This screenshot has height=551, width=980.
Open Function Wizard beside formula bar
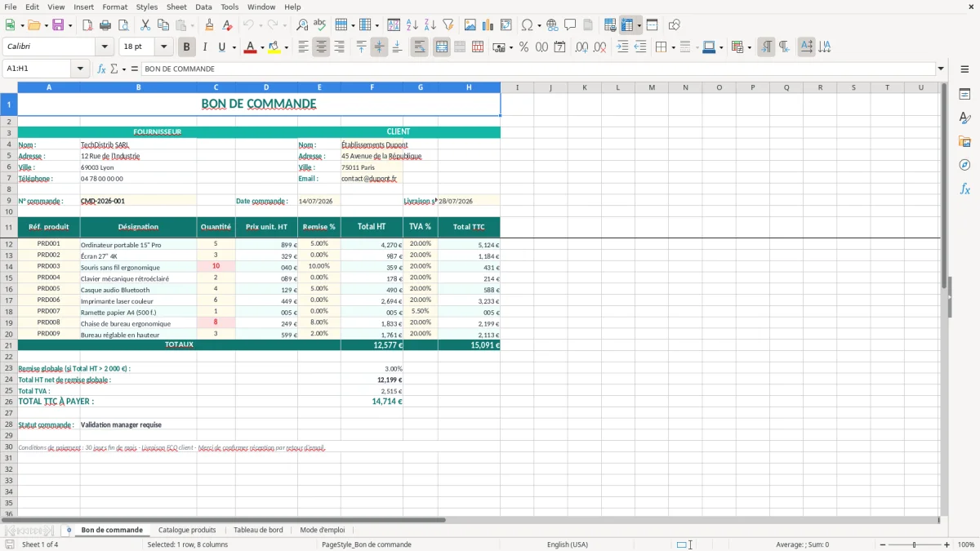point(102,69)
